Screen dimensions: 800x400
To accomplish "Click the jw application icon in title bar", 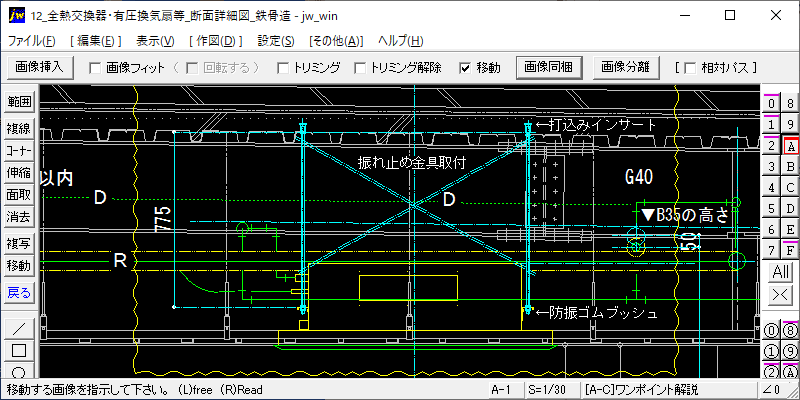I will (16, 15).
